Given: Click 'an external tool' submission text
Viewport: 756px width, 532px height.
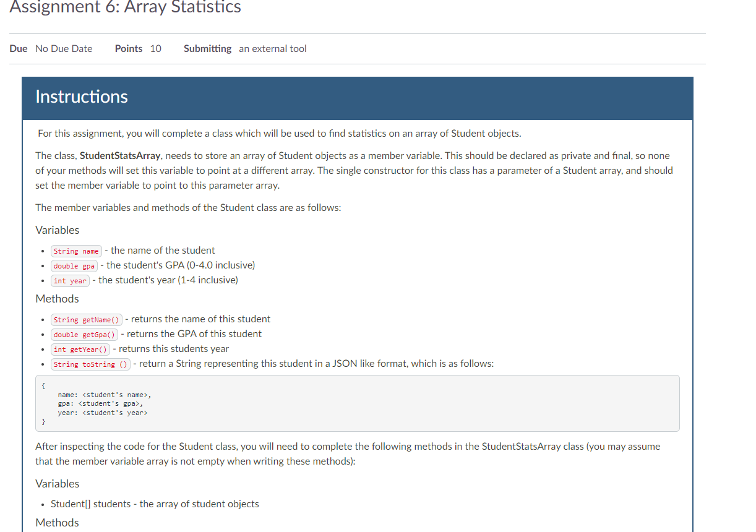Looking at the screenshot, I should pyautogui.click(x=272, y=49).
